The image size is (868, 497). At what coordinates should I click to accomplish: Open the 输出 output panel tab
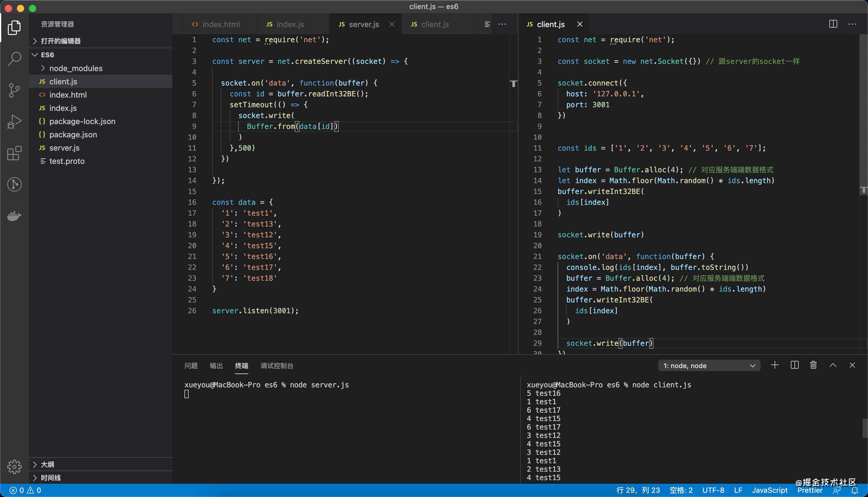click(216, 366)
